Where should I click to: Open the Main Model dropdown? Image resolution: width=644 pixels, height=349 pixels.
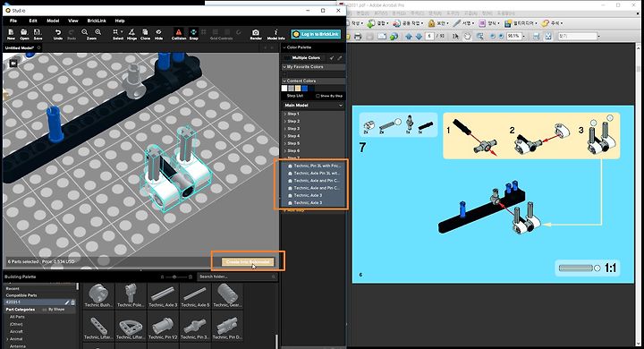tap(313, 106)
